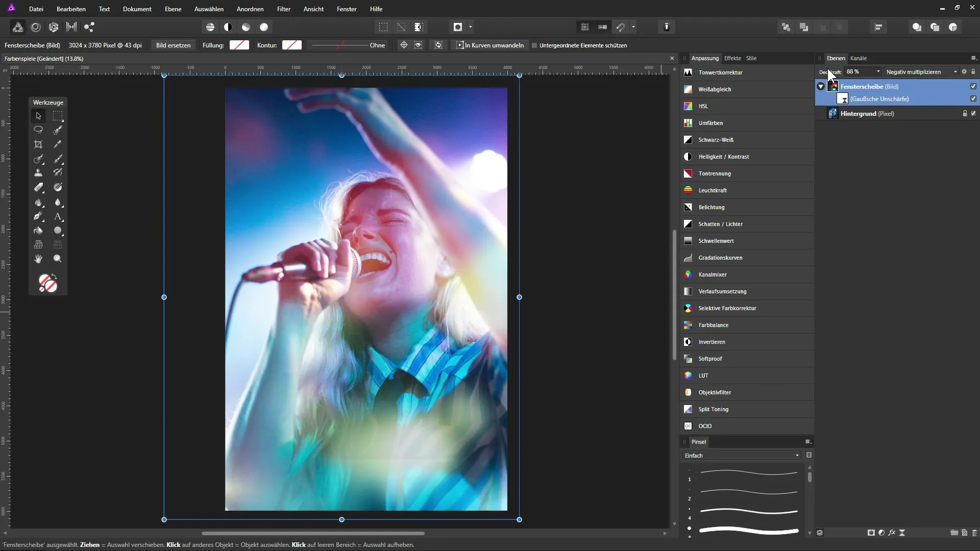
Task: Open the Negativ multiplizieren blend mode dropdown
Action: pyautogui.click(x=922, y=72)
